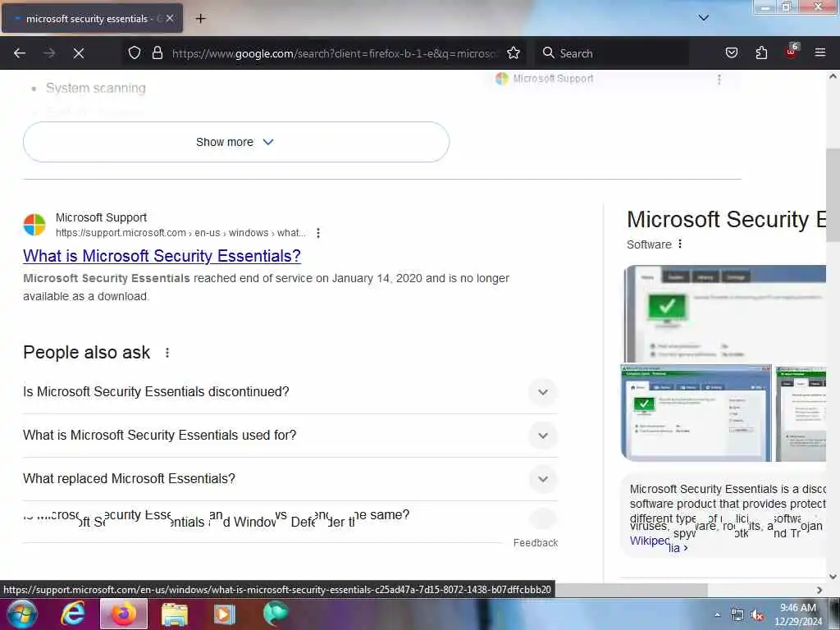
Task: Open result options three-dot menu
Action: click(x=318, y=233)
